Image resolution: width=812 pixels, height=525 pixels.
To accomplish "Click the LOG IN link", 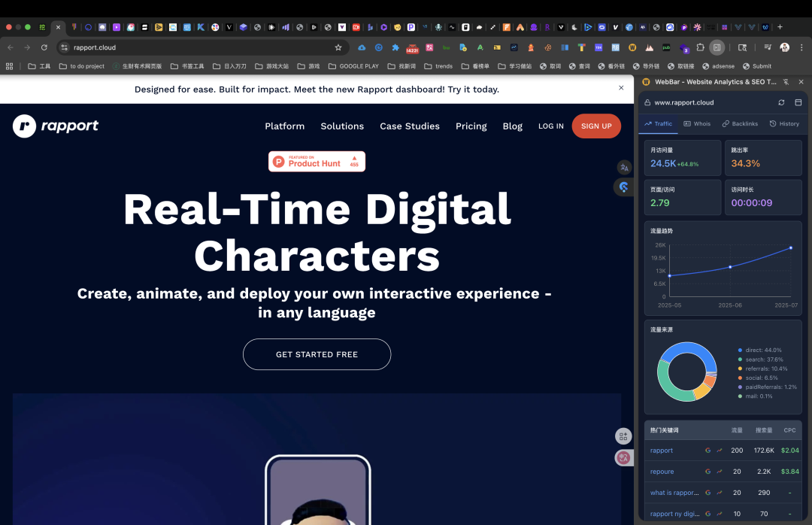I will [550, 126].
